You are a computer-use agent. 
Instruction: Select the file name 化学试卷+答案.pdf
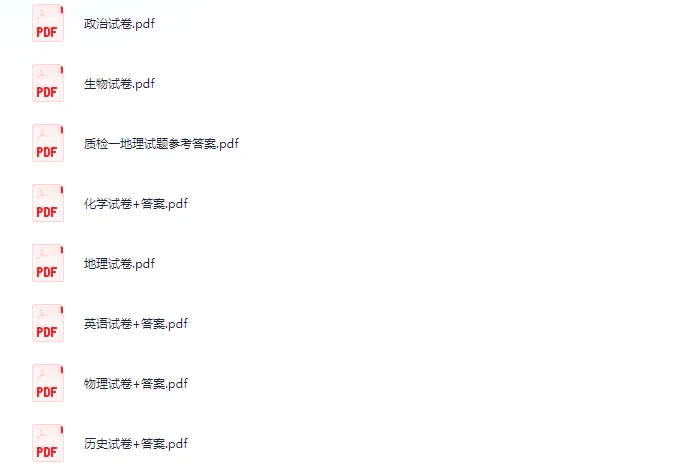[136, 204]
